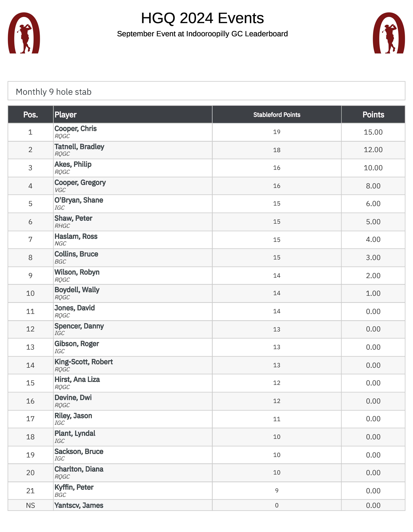Click the 15.00 points value for first place
413x532 pixels.
click(373, 132)
